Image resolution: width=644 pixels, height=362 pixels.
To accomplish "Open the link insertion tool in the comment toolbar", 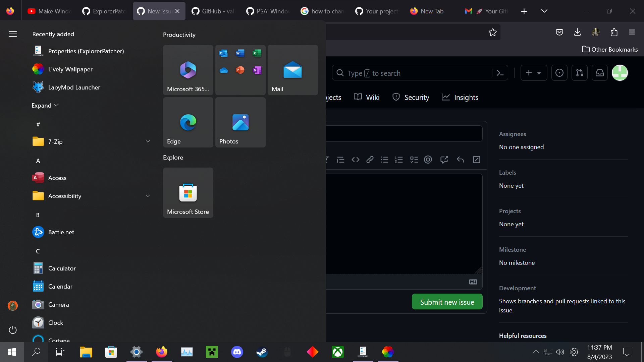I will (370, 160).
